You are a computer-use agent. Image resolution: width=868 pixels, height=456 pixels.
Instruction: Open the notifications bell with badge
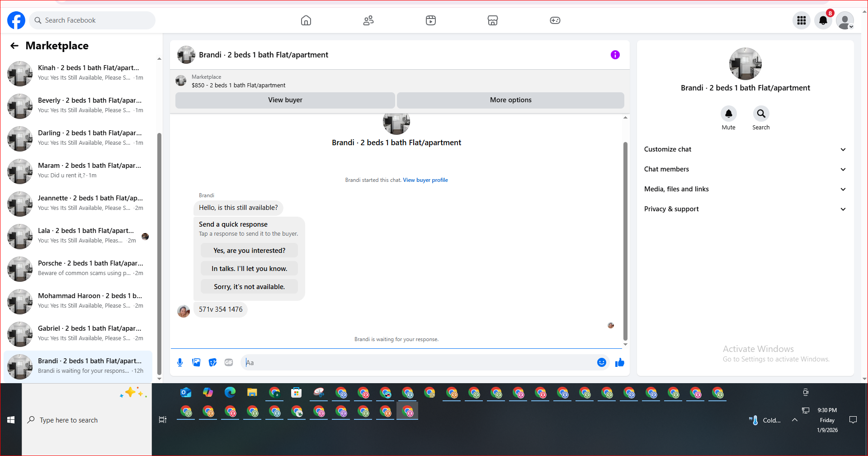(823, 20)
